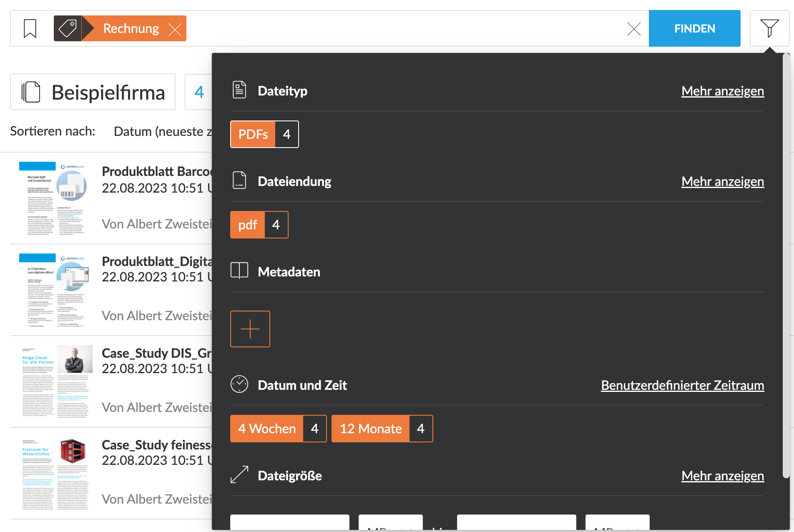Screen dimensions: 794x532
Task: Select document title Case_Study DIS_Gr
Action: [x=157, y=353]
